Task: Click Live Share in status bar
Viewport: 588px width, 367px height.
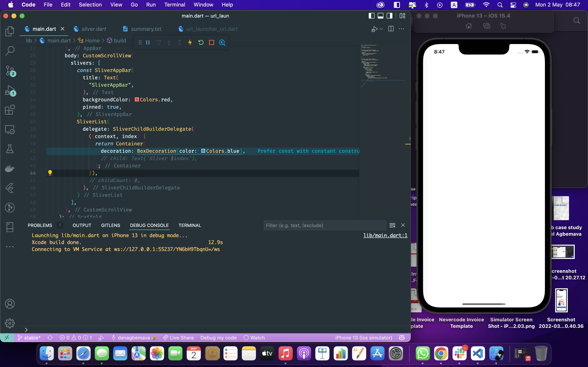Action: 179,338
